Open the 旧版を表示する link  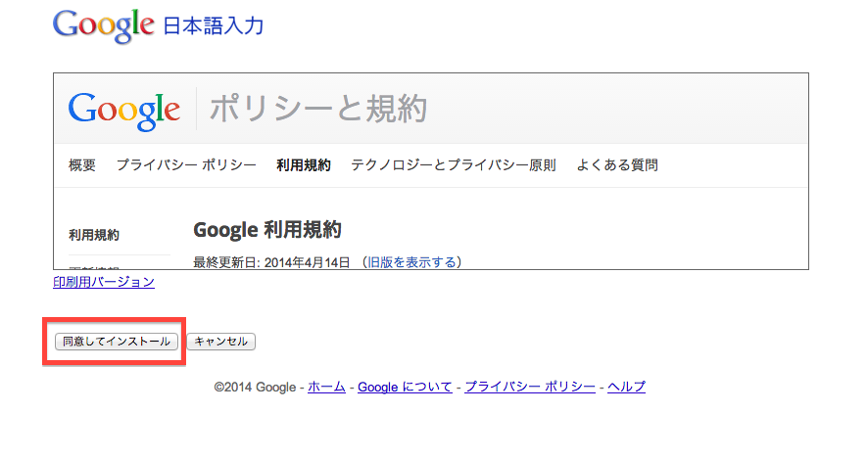pos(410,262)
